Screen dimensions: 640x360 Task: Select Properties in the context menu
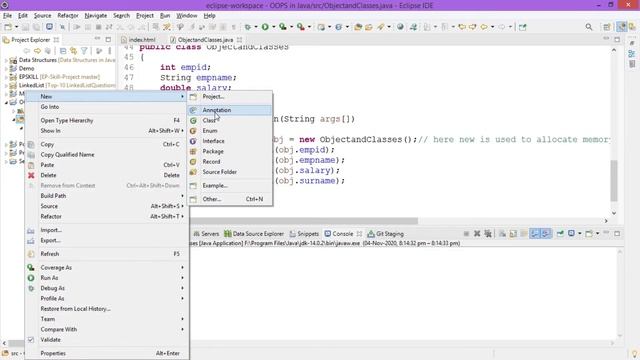106,353
